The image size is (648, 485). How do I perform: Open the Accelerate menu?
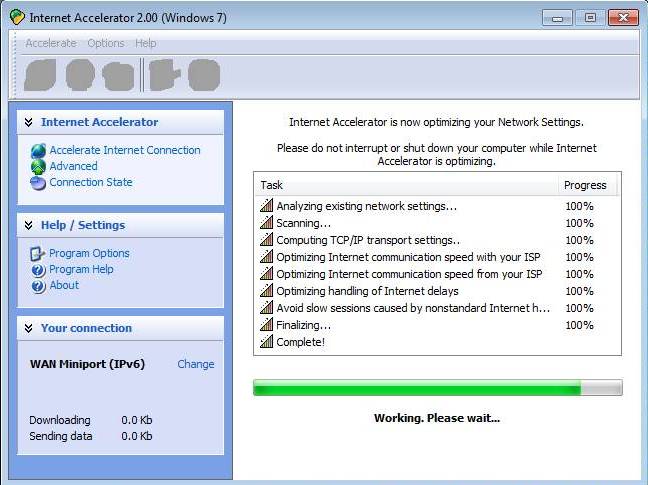(51, 43)
